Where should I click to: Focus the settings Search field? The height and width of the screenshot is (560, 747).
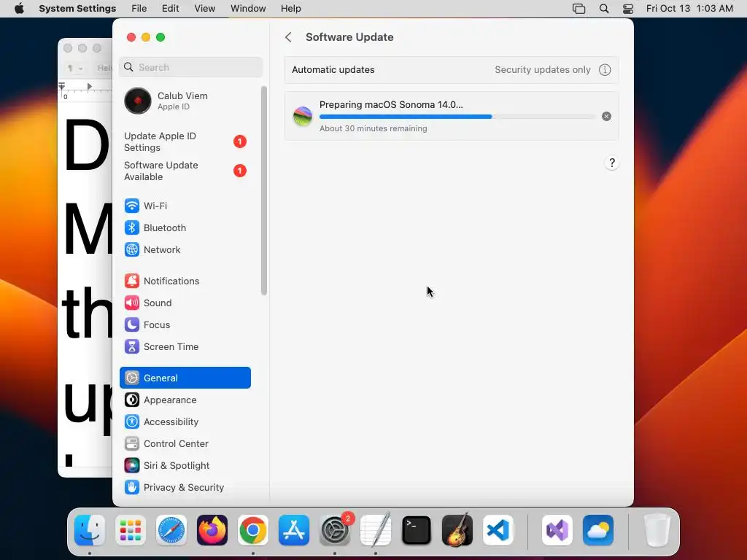tap(190, 67)
